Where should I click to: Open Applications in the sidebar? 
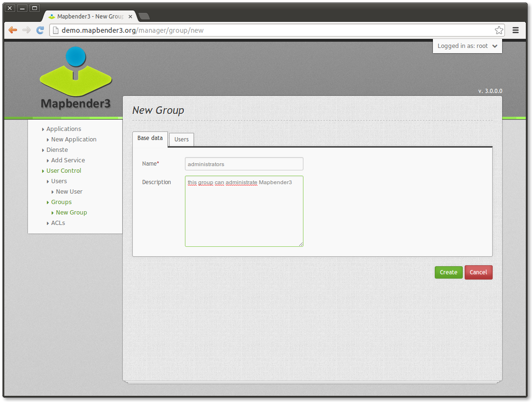coord(64,129)
